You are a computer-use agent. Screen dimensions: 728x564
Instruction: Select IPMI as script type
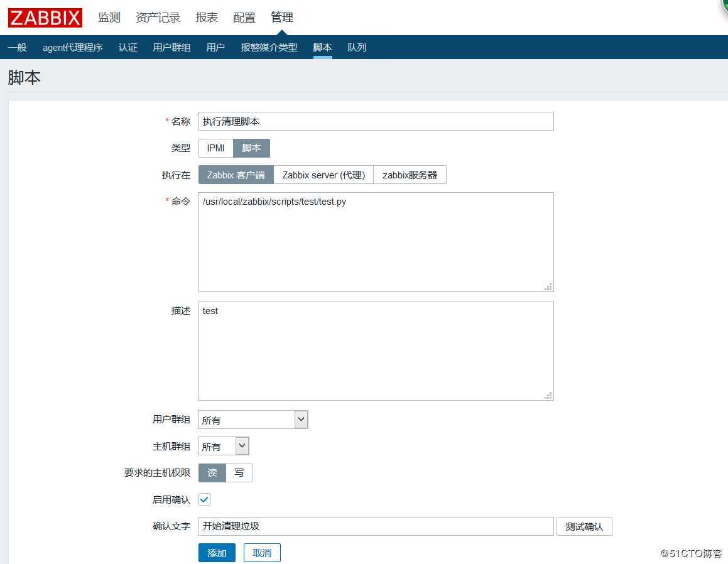[x=216, y=148]
